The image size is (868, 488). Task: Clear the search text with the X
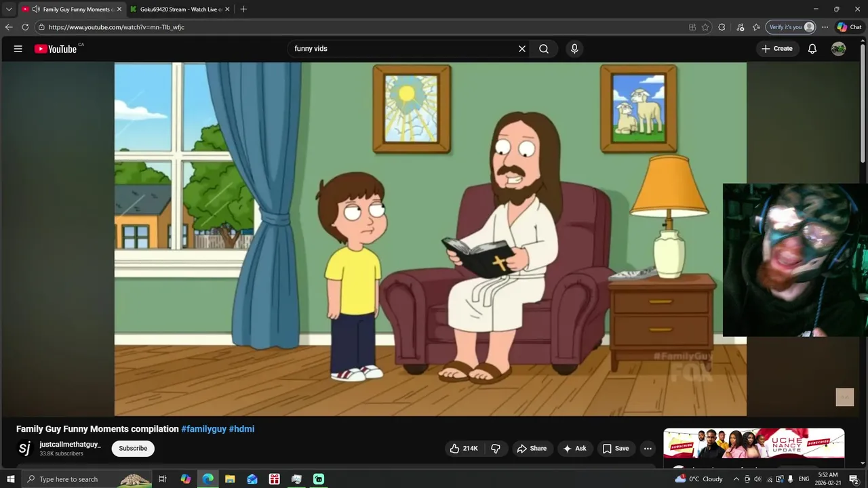pyautogui.click(x=522, y=49)
